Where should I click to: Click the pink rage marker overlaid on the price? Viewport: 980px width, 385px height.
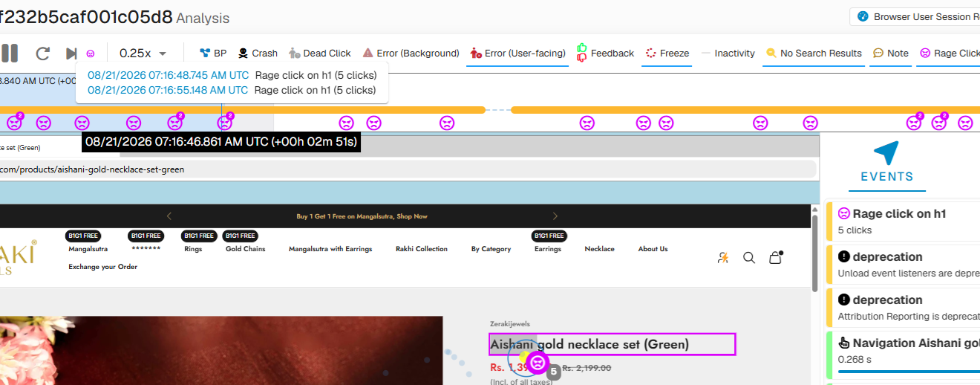pyautogui.click(x=538, y=363)
